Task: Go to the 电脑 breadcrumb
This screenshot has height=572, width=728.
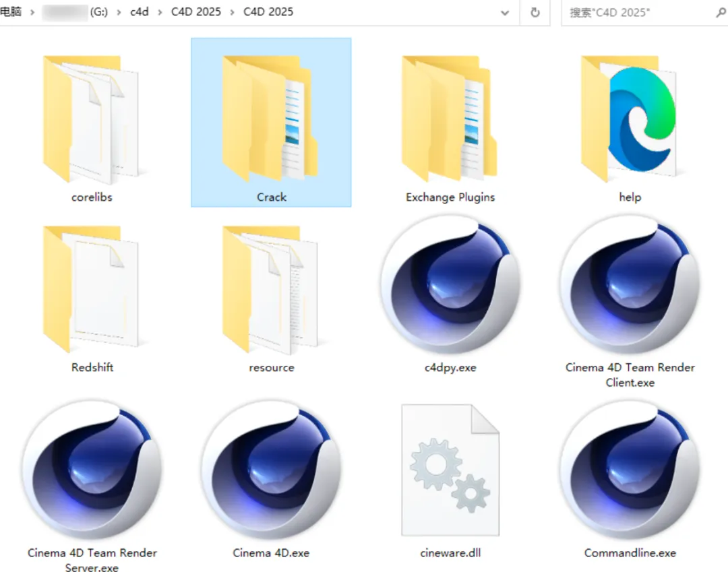Action: coord(11,11)
